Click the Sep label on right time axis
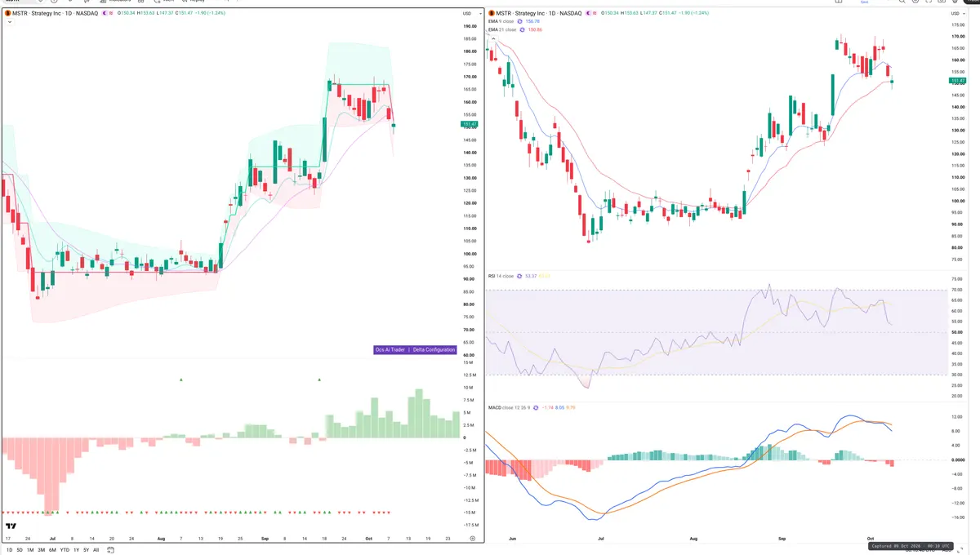 (782, 539)
